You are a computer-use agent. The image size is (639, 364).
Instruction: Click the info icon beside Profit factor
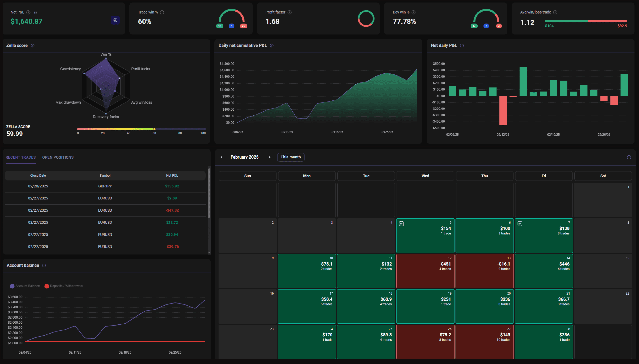tap(289, 12)
